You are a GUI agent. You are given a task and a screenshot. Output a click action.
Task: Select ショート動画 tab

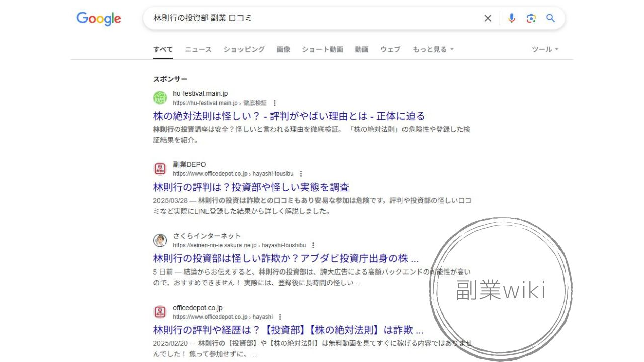(323, 49)
